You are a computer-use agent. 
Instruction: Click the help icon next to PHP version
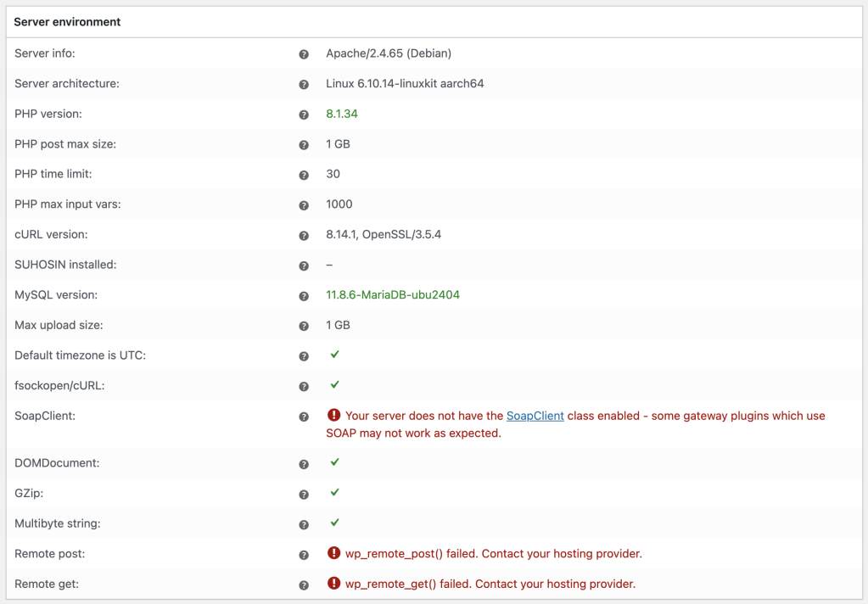[304, 115]
